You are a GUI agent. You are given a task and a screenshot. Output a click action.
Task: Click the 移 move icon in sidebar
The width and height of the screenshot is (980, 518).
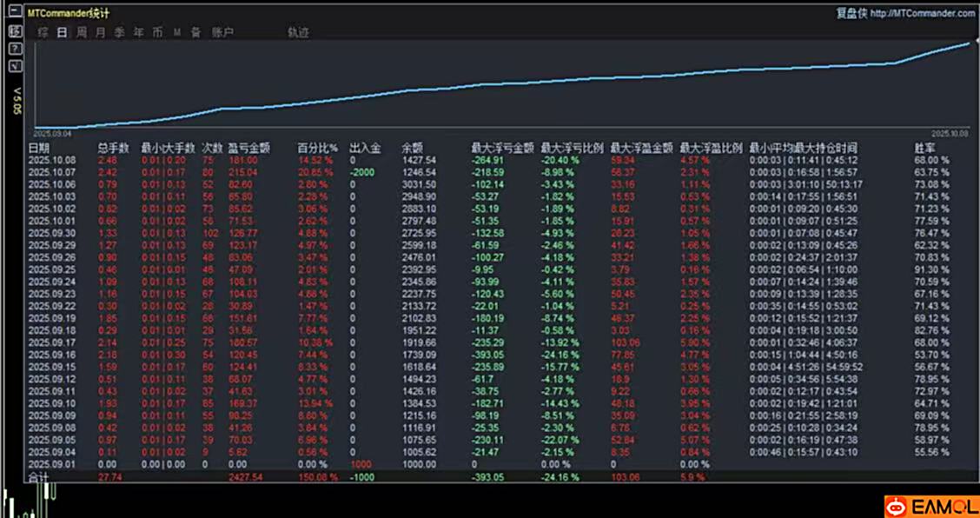[15, 31]
